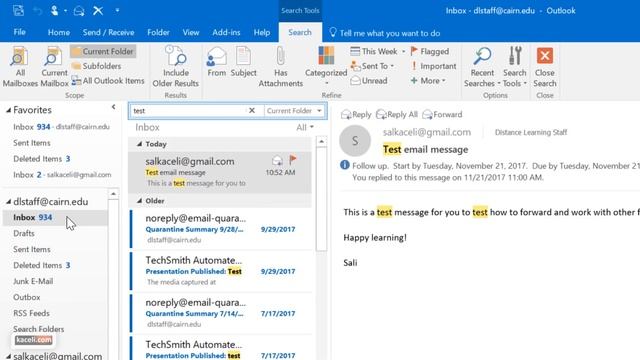The width and height of the screenshot is (640, 360).
Task: Open the Categorized filter menu
Action: 326,67
